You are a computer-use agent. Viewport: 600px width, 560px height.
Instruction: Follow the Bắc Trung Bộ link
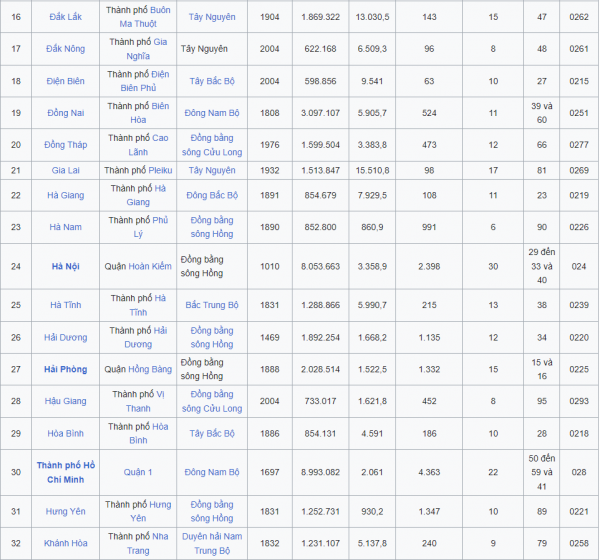tap(212, 305)
